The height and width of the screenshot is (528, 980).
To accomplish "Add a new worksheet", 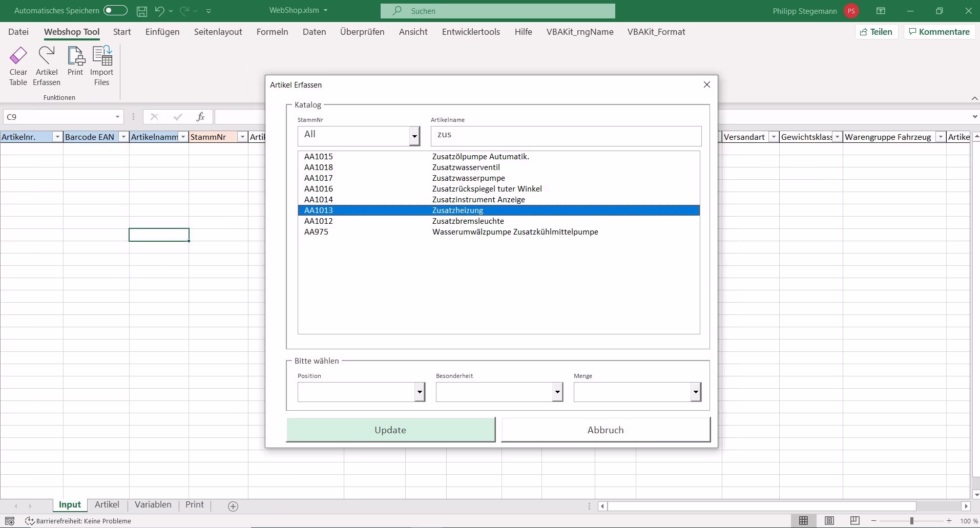I will tap(233, 506).
